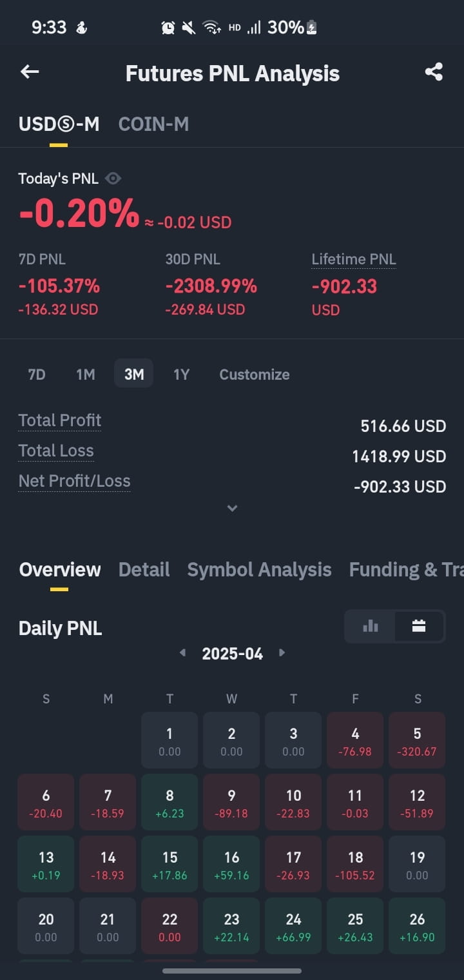
Task: Expand the profit summary chevron
Action: pyautogui.click(x=232, y=508)
